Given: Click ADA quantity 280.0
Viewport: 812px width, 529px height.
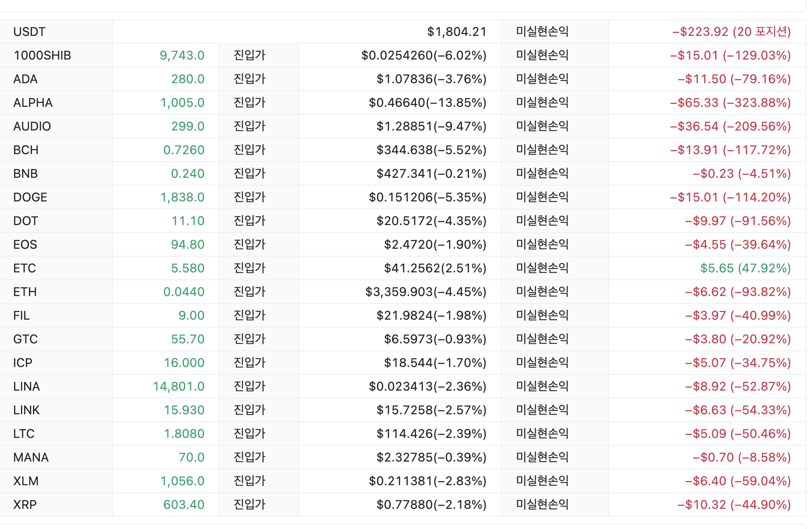Looking at the screenshot, I should (x=188, y=79).
